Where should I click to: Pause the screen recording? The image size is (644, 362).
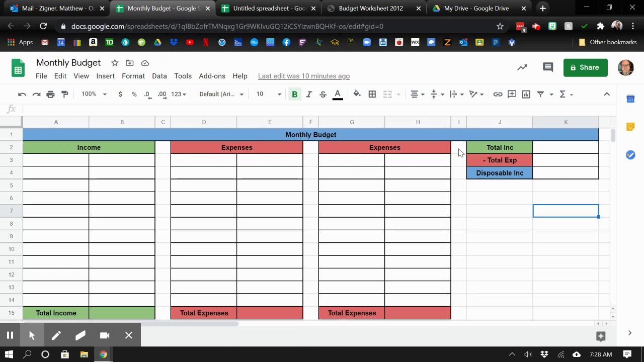[x=10, y=335]
